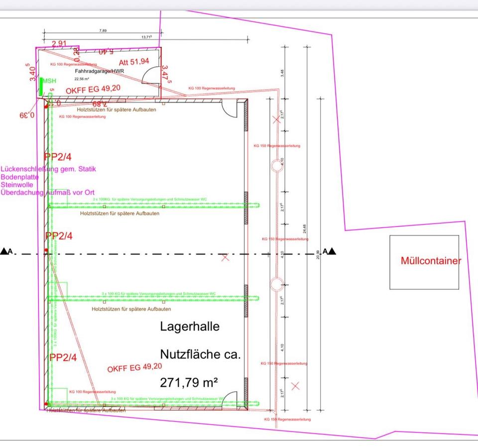Select the lower circle on the rainwater pipe
Viewport: 478px width, 448px height.
coord(276,284)
